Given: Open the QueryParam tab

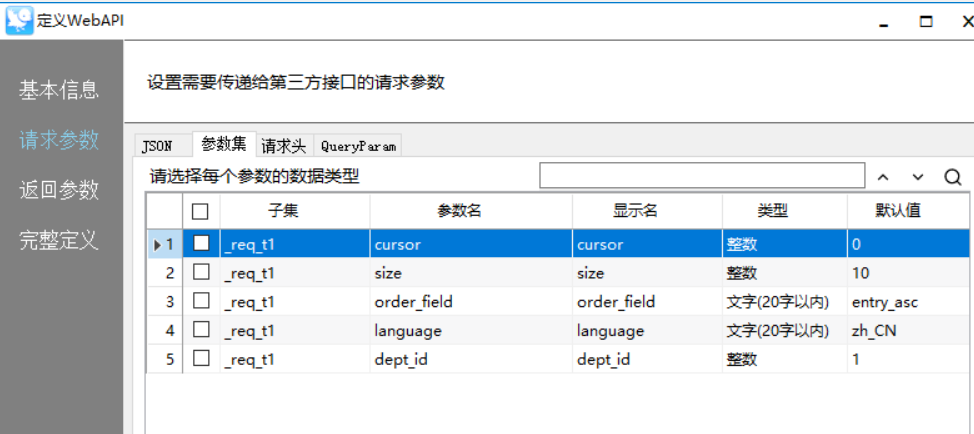Looking at the screenshot, I should coord(358,146).
